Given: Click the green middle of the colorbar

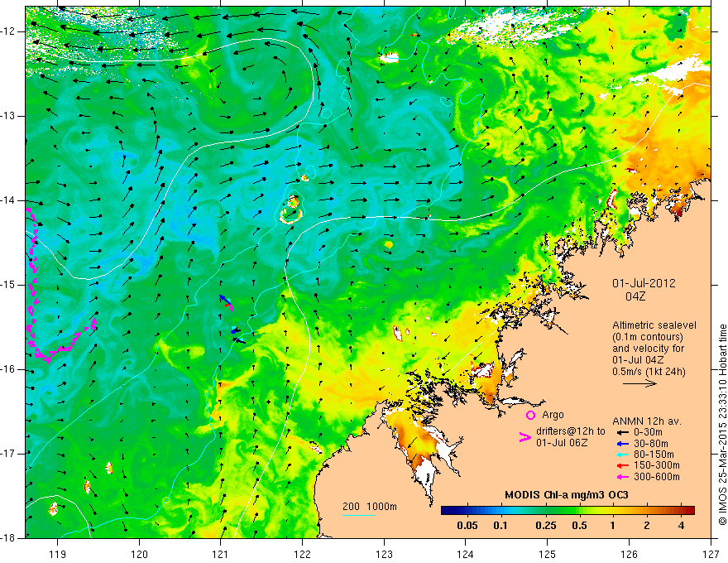Looking at the screenshot, I should coord(568,511).
